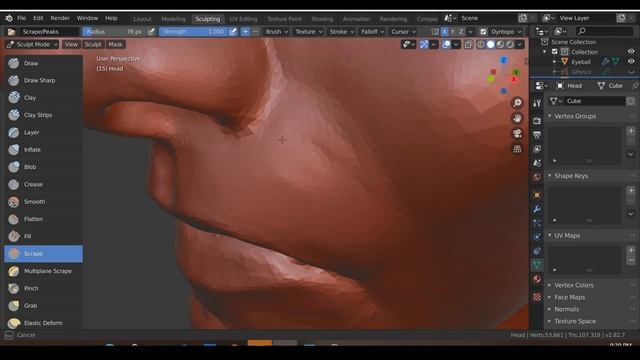
Task: Collapse the UV Maps panel
Action: point(549,236)
